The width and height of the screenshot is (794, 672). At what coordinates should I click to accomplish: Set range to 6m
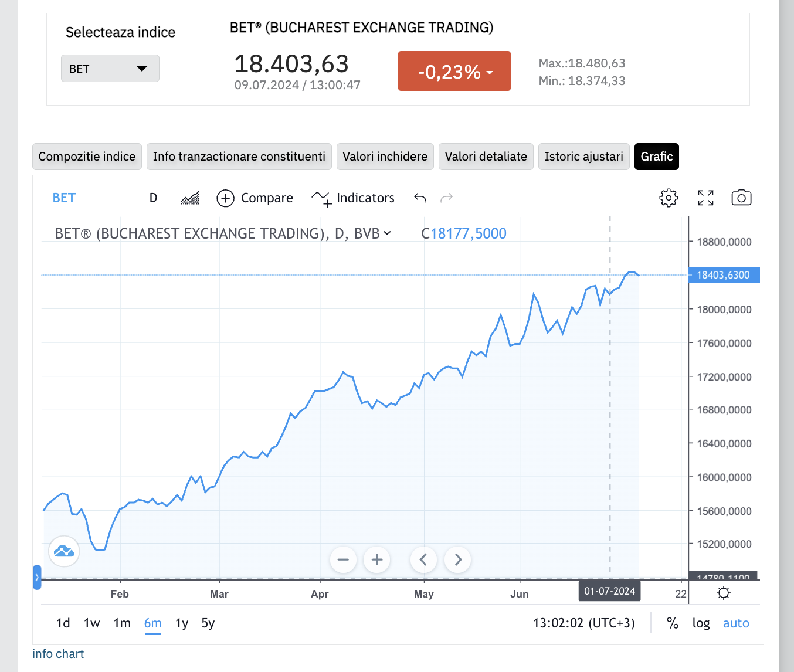point(153,623)
